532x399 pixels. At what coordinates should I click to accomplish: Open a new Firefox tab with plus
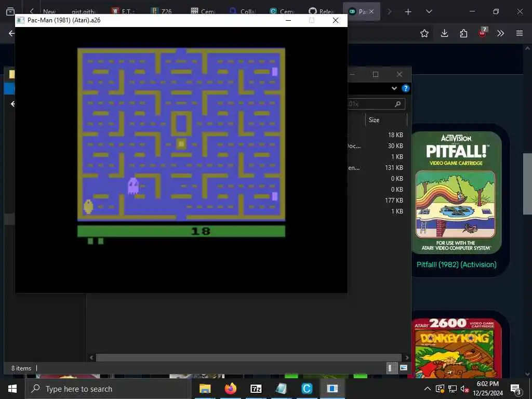[408, 12]
